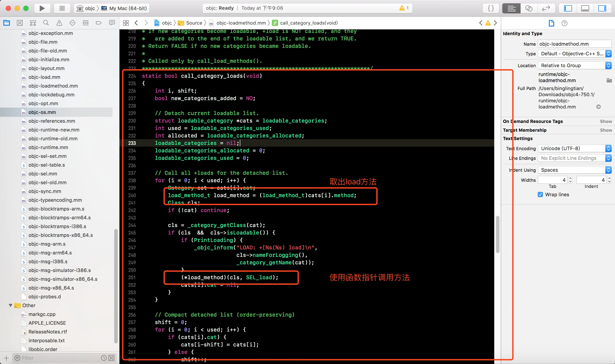Open the Text Encoding dropdown
Screen dimensions: 615x364
[574, 148]
